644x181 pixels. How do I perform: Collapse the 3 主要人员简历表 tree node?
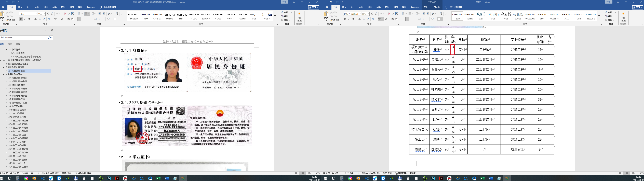(4, 74)
